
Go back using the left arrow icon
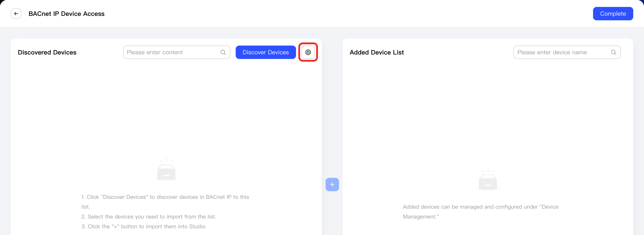click(x=16, y=14)
